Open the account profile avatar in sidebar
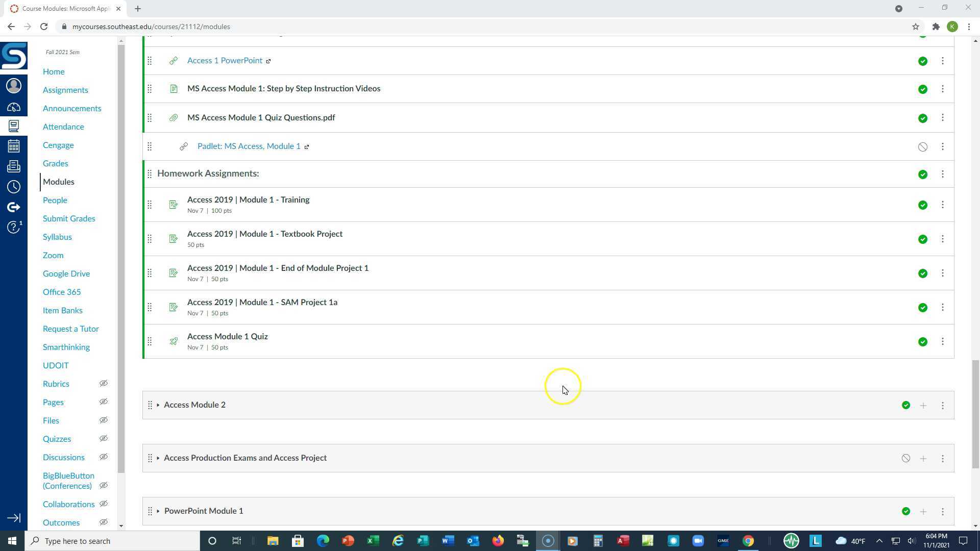 (x=14, y=86)
